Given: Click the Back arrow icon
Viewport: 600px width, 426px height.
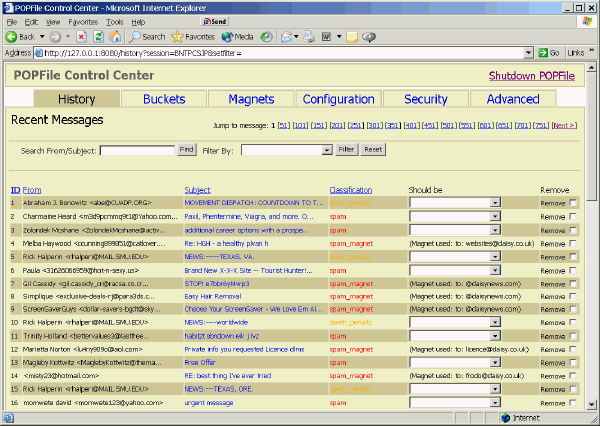Looking at the screenshot, I should [x=11, y=37].
